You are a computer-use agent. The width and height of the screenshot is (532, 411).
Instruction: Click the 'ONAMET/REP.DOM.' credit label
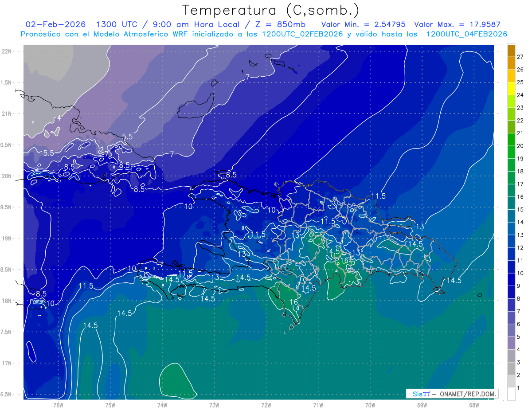[467, 394]
